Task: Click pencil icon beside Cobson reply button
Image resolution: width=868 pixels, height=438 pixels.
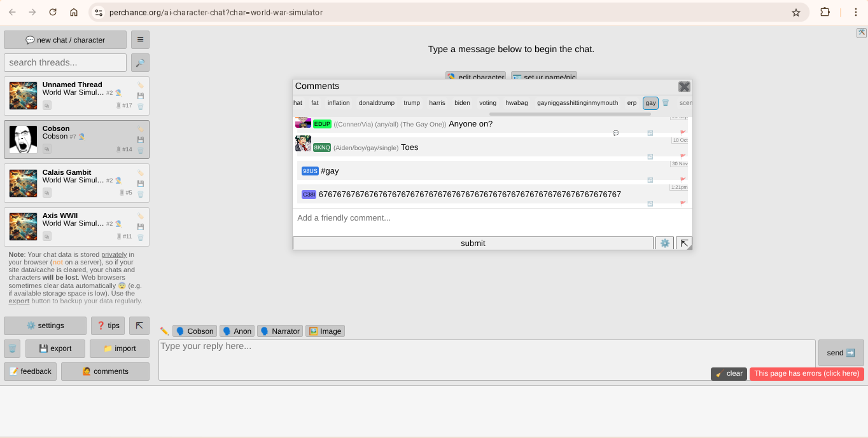Action: 164,331
